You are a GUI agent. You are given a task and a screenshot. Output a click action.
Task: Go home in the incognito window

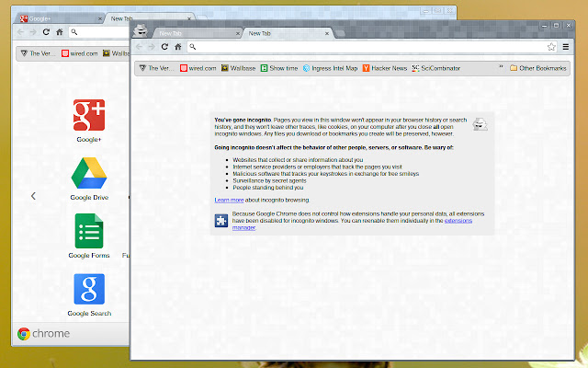(178, 47)
